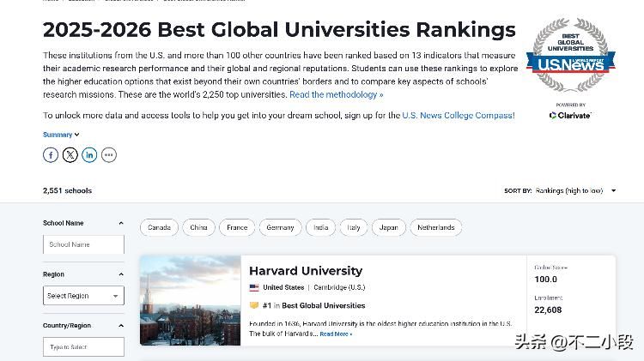Filter by Japan
644x361 pixels.
388,228
